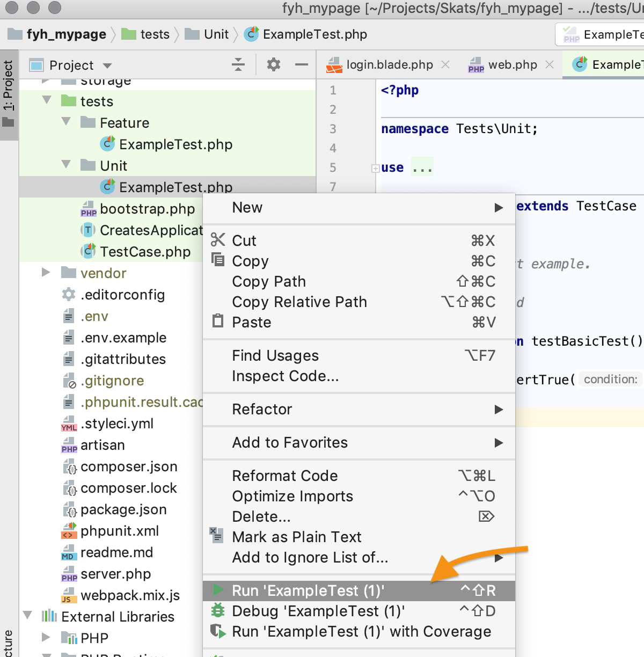Select .gitattributes file
644x657 pixels.
114,359
